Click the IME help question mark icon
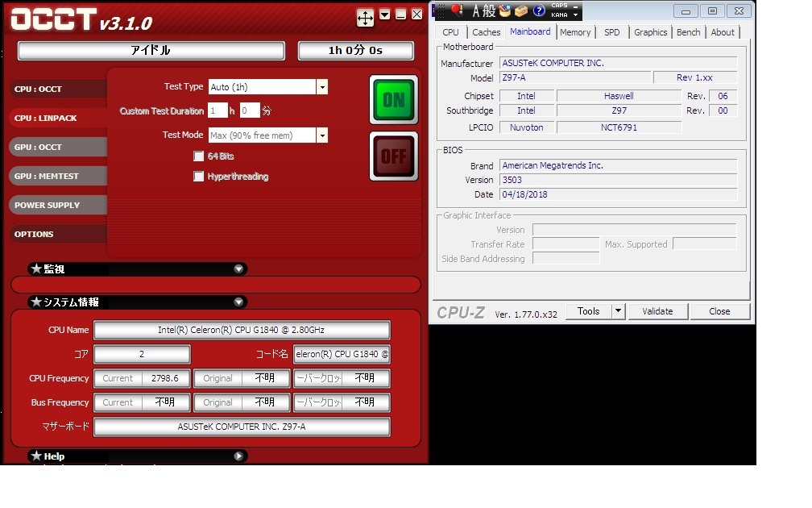Image resolution: width=812 pixels, height=508 pixels. pyautogui.click(x=539, y=10)
